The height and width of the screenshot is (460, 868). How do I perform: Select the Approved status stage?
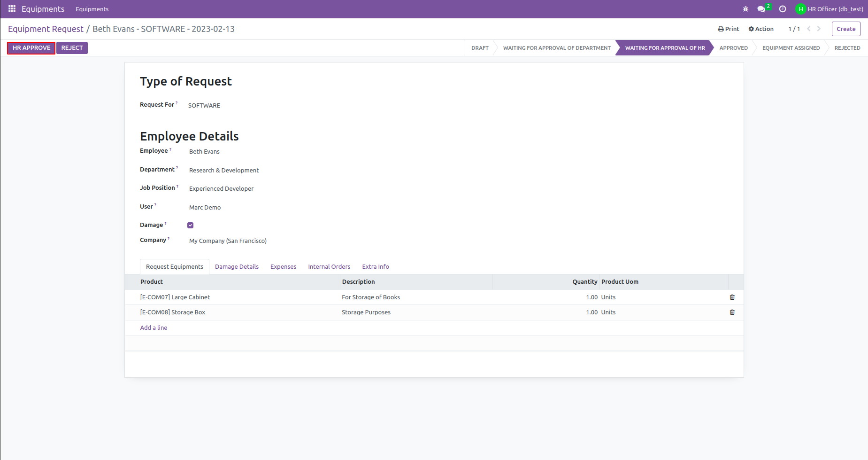pyautogui.click(x=733, y=48)
